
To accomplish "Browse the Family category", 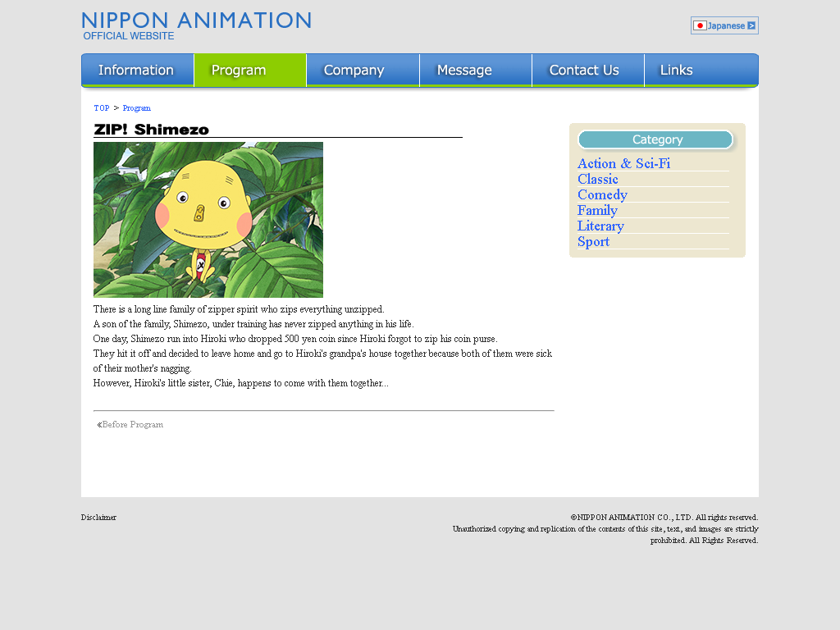I will (597, 211).
